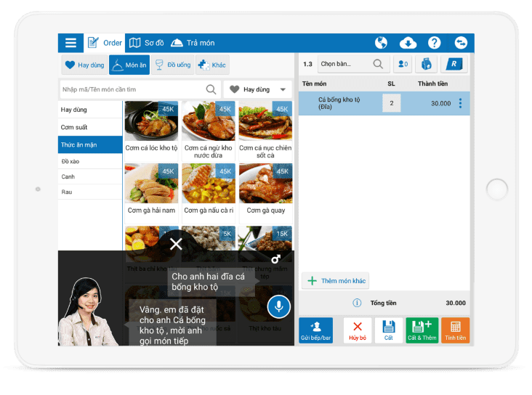
Task: Open three-dot menu for Cá bống kho tộ
Action: [460, 103]
